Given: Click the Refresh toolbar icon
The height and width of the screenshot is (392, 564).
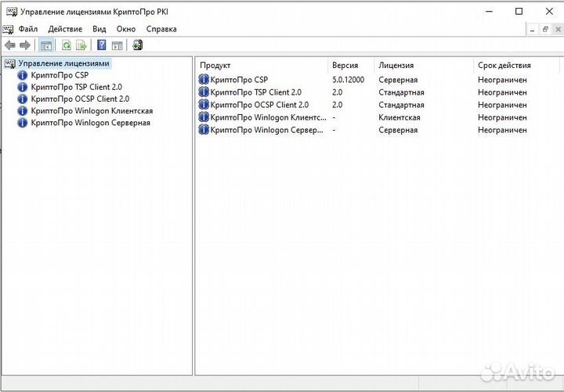Looking at the screenshot, I should click(x=67, y=45).
